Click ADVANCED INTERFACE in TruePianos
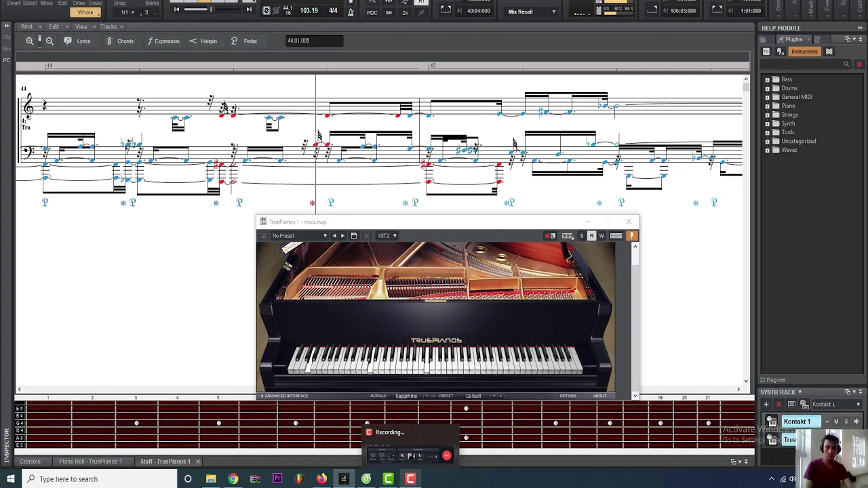Screen dimensions: 868x488 [x=284, y=396]
